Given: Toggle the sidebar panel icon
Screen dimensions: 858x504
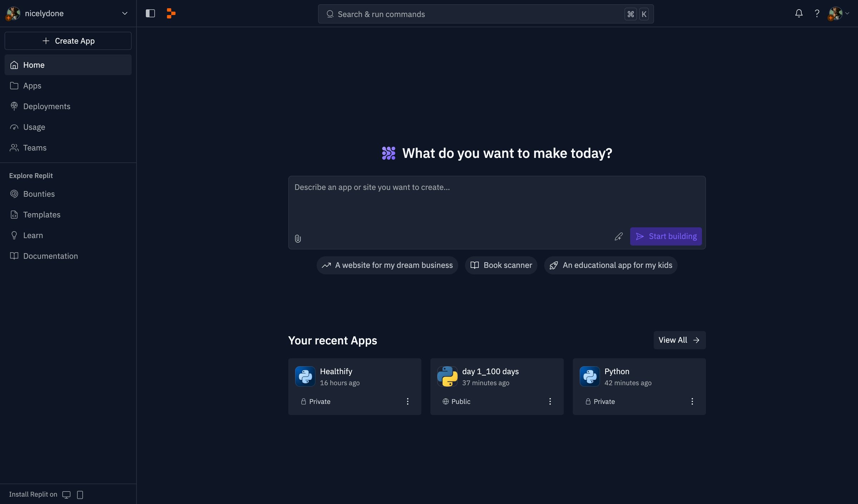Looking at the screenshot, I should coord(150,14).
